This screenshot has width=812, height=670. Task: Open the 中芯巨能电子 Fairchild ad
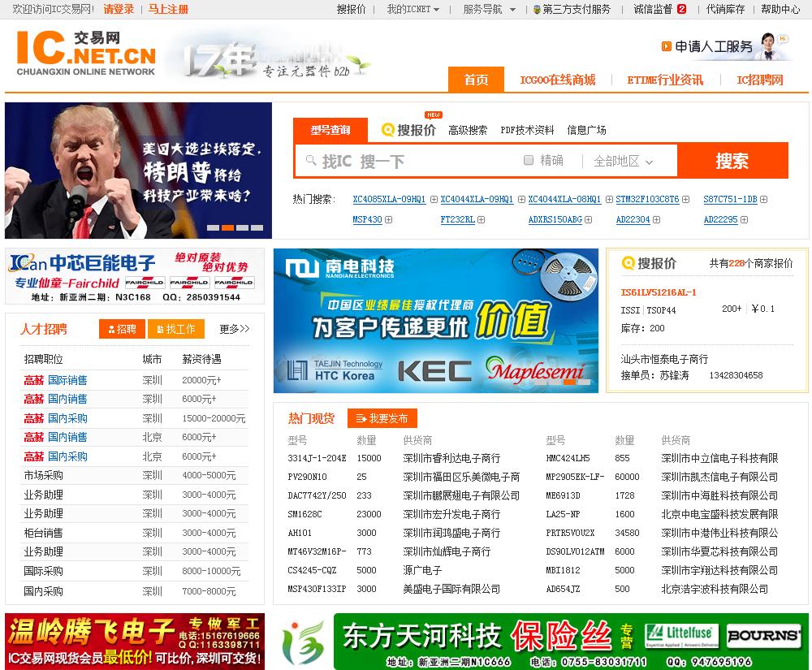(135, 276)
